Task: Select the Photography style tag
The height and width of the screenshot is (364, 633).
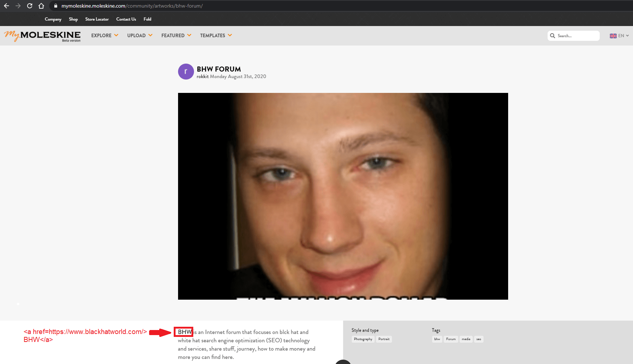Action: pos(363,339)
